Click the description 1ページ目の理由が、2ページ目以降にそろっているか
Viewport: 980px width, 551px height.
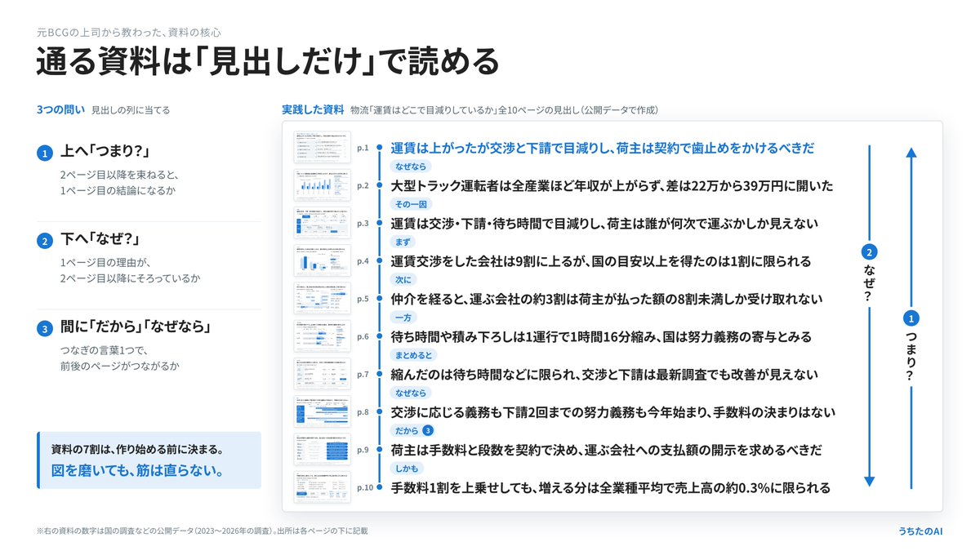tap(131, 270)
